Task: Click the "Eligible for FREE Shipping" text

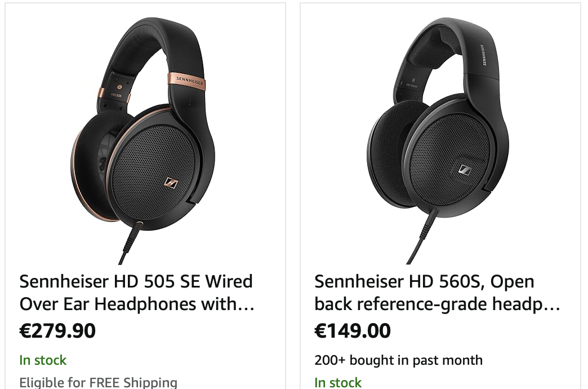Action: pos(98,383)
